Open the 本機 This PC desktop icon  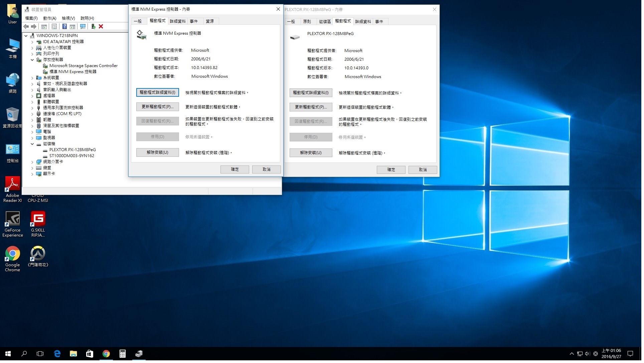tap(13, 49)
